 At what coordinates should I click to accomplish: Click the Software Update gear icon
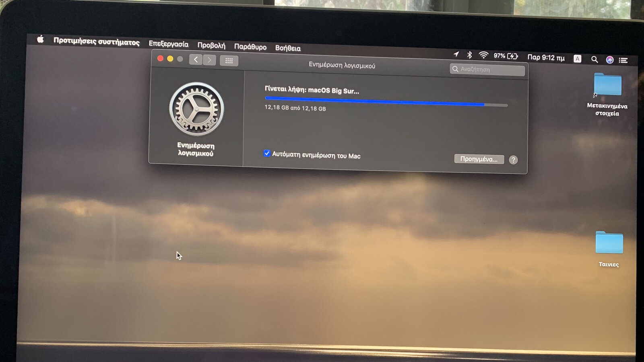click(196, 109)
